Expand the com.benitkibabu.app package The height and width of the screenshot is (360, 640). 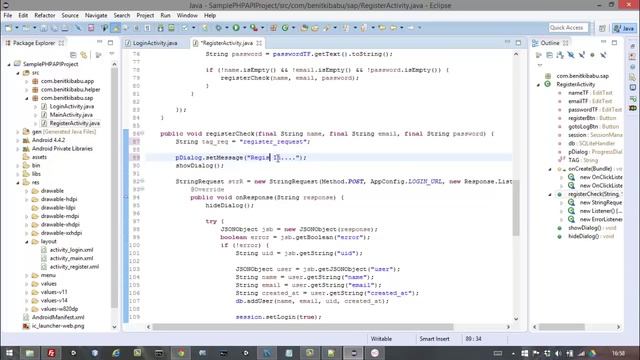click(27, 81)
